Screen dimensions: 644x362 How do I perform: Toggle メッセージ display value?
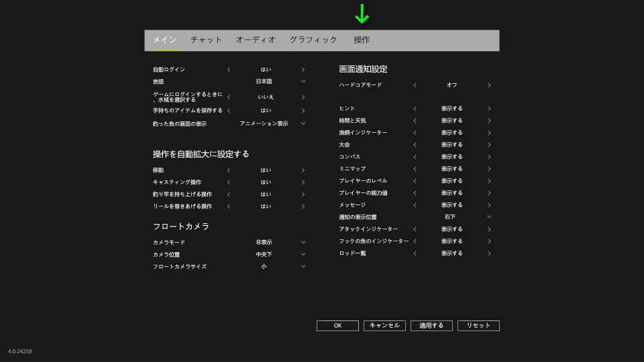pos(451,205)
